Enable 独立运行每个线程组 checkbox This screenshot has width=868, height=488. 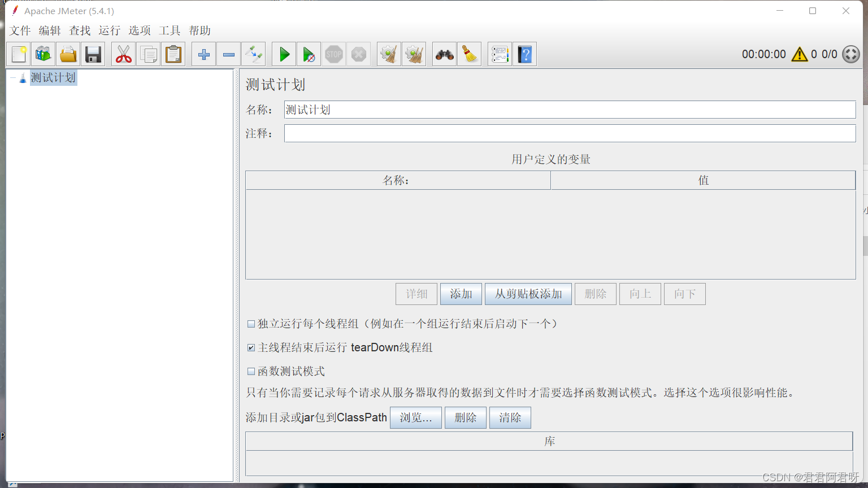coord(251,324)
